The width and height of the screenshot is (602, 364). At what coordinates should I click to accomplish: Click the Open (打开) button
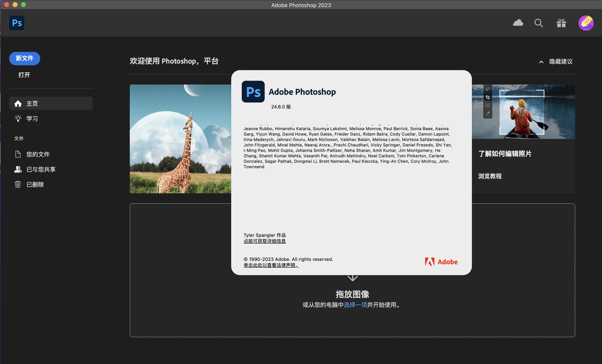click(24, 75)
